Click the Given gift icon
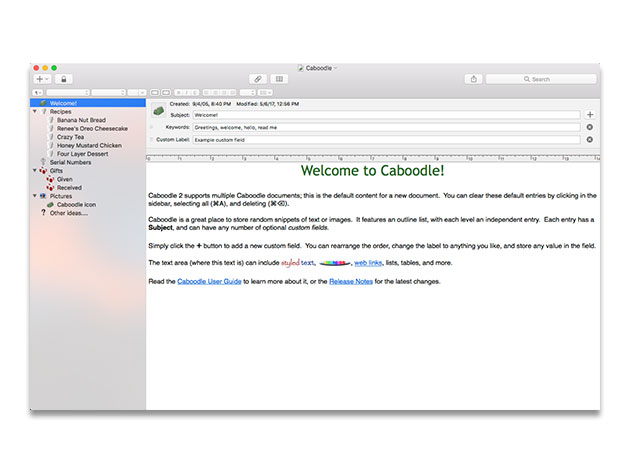This screenshot has height=473, width=630. [x=50, y=179]
